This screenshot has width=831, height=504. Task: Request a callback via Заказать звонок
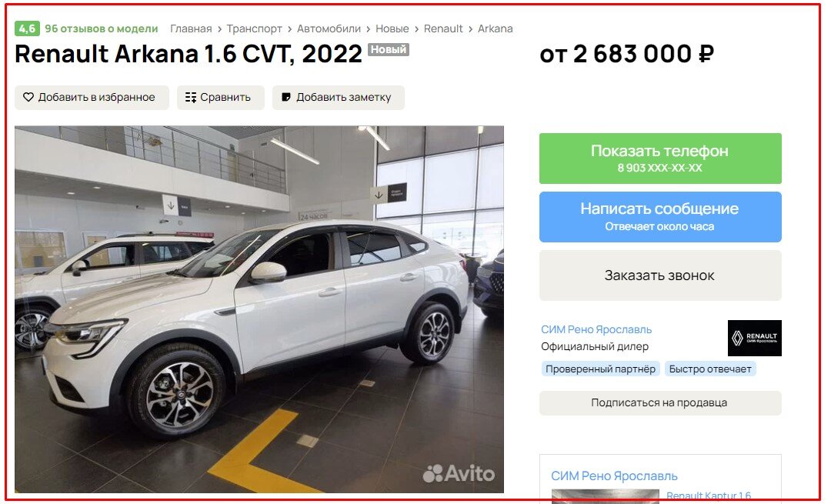tap(660, 275)
